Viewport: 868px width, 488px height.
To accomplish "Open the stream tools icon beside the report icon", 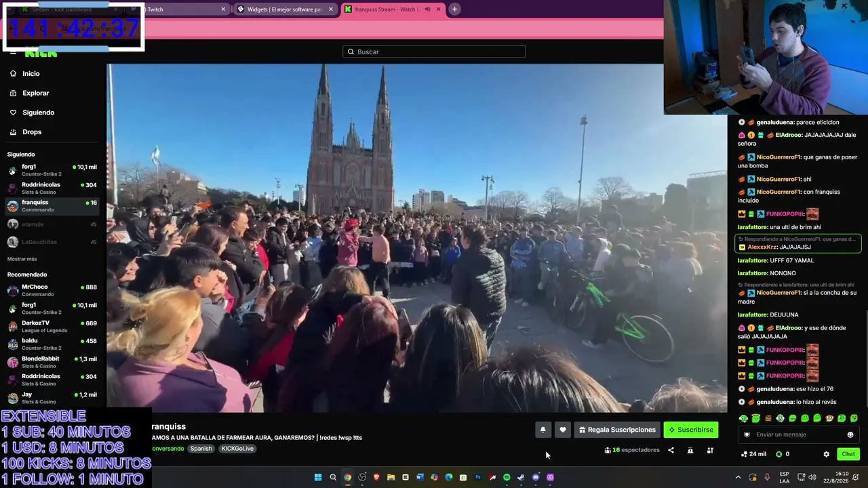I will click(x=710, y=450).
